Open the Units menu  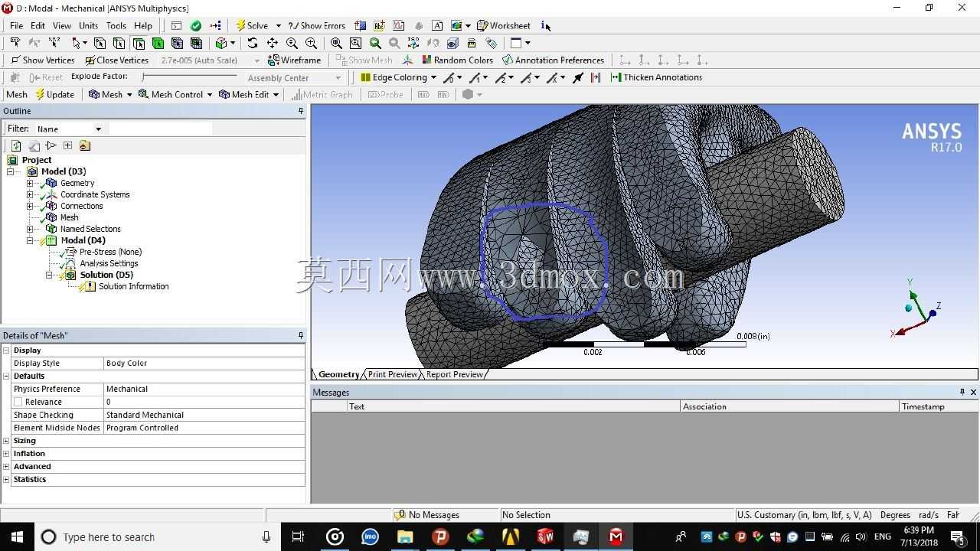click(x=89, y=25)
